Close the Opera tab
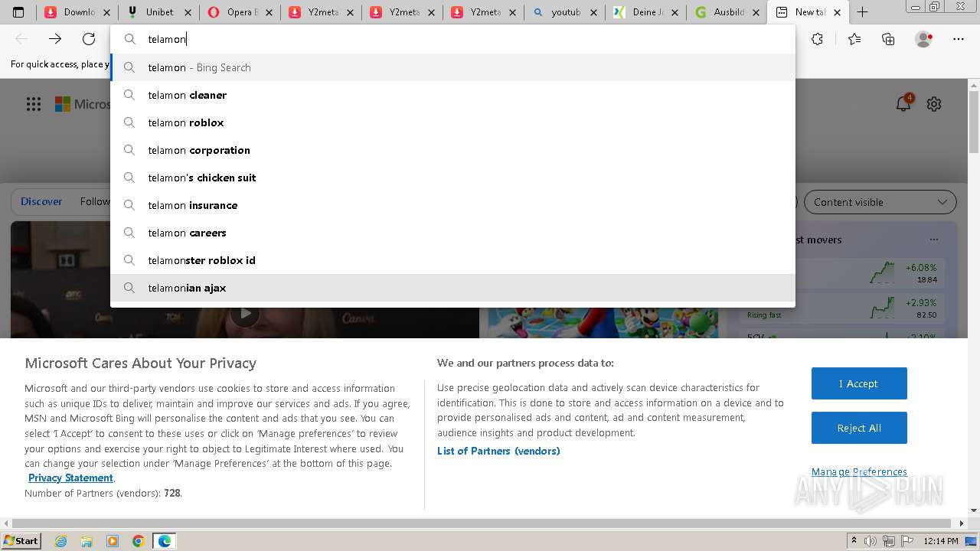 click(269, 12)
